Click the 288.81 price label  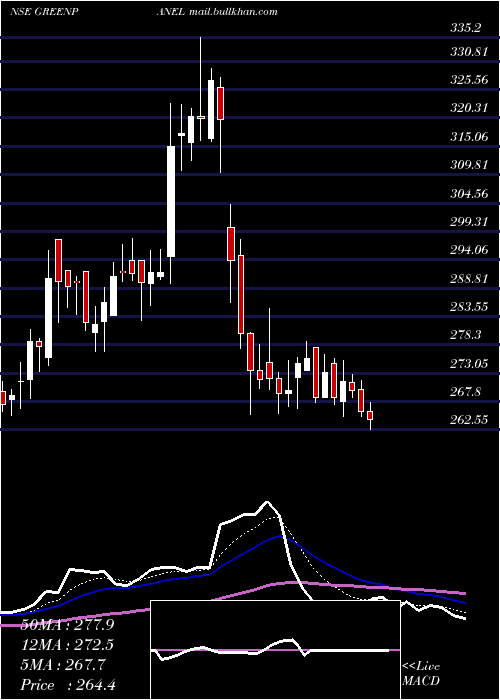pos(468,279)
